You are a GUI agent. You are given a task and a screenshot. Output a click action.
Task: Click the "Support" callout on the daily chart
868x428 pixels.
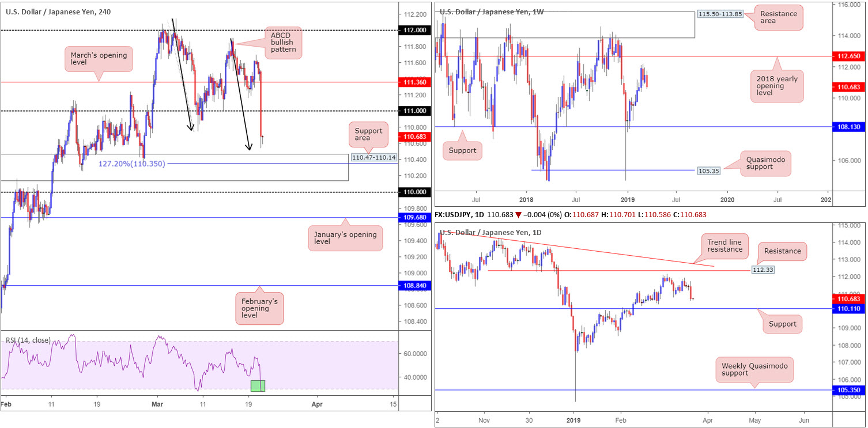[783, 324]
